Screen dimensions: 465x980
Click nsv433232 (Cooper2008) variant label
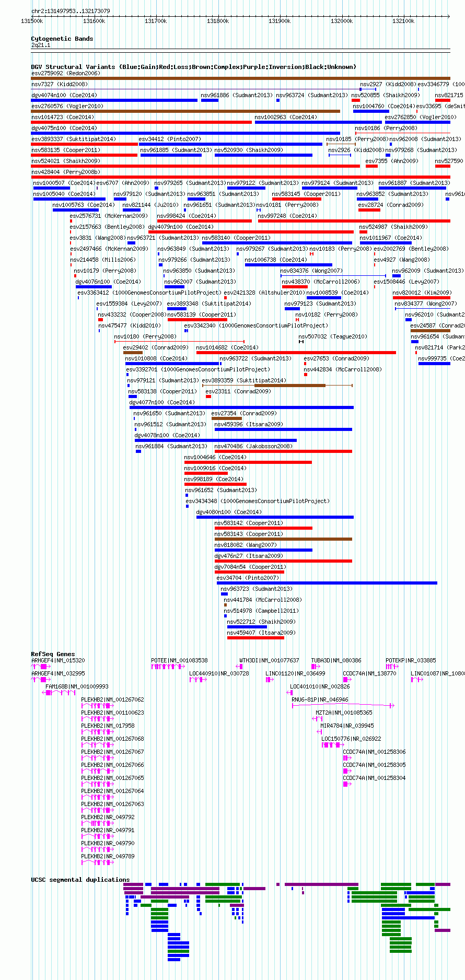[132, 314]
